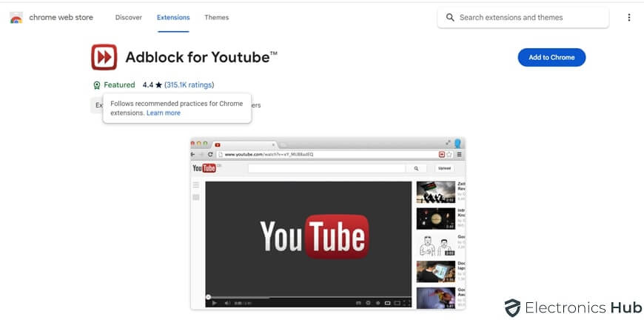Click the extension preview screenshot thumbnail
Image resolution: width=644 pixels, height=320 pixels.
tap(328, 224)
